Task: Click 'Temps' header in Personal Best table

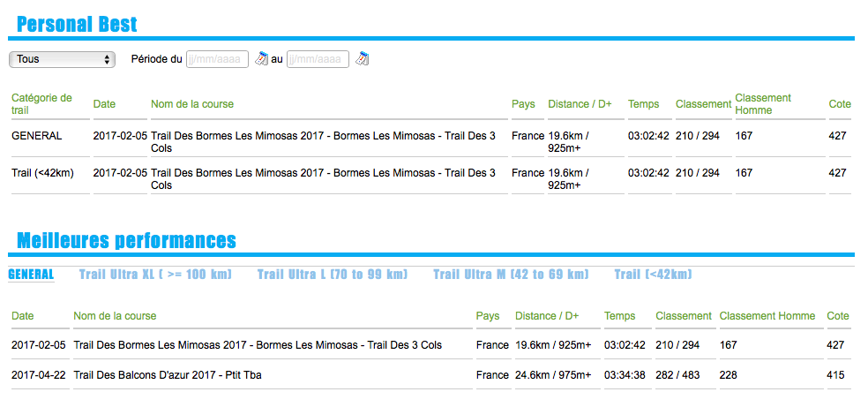Action: (643, 104)
